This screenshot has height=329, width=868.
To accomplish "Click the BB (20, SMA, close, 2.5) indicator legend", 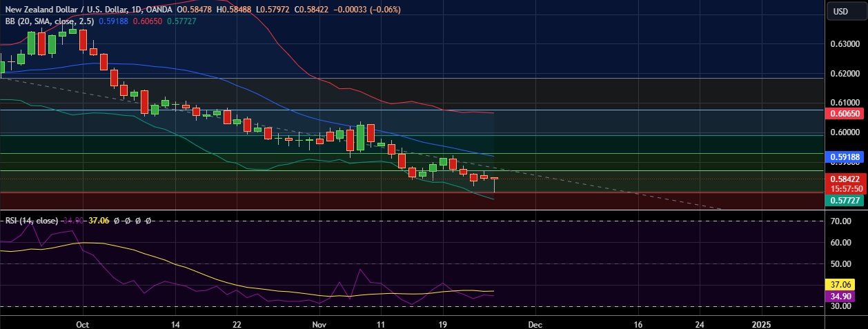I will pos(50,21).
